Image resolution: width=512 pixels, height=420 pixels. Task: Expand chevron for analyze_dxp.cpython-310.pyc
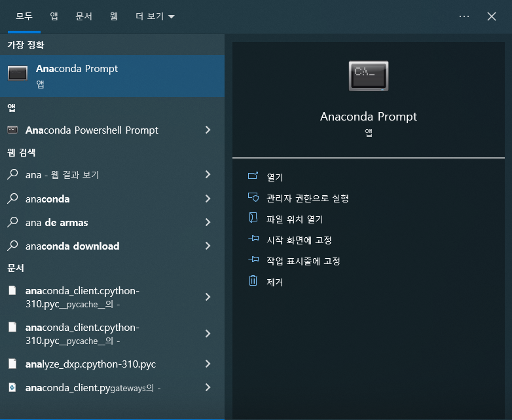pyautogui.click(x=208, y=364)
